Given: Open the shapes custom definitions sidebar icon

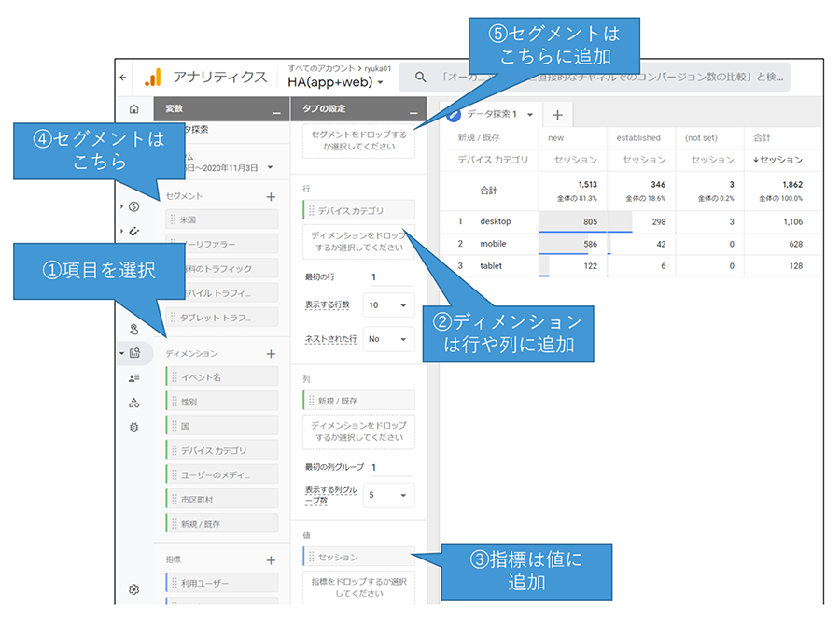Looking at the screenshot, I should coord(133,403).
